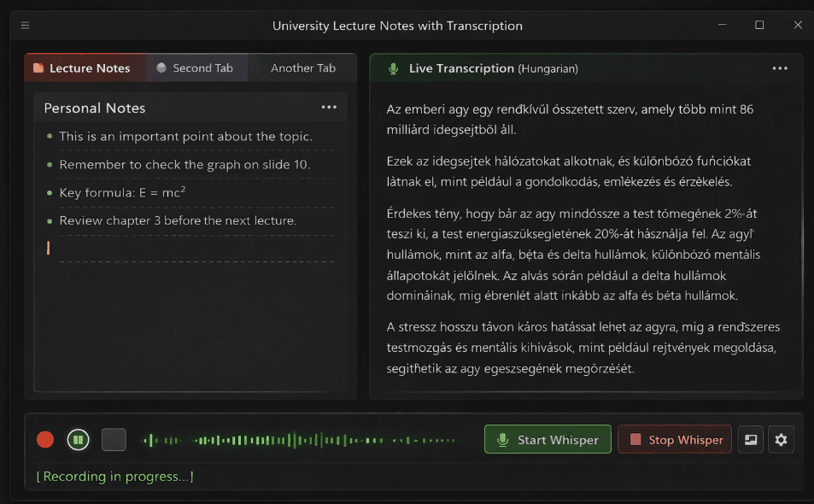This screenshot has width=814, height=504.
Task: Pause the recording with the pause button
Action: [x=78, y=440]
